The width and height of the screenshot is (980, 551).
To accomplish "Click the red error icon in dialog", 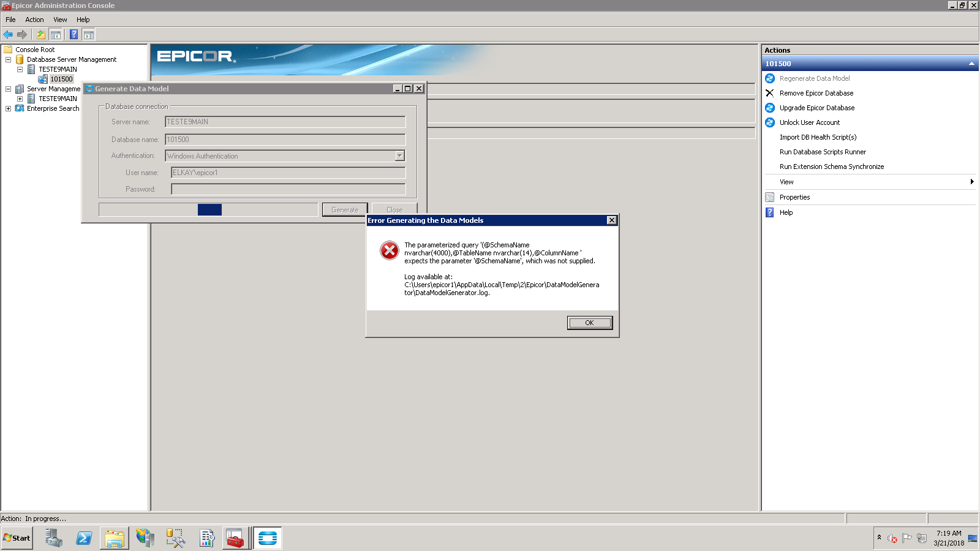I will point(390,250).
